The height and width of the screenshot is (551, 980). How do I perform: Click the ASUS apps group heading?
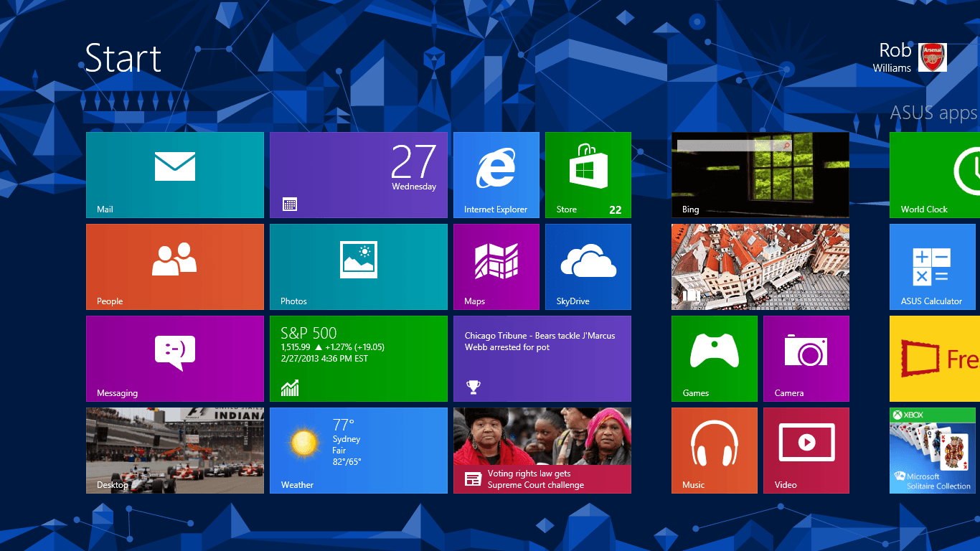click(x=933, y=113)
